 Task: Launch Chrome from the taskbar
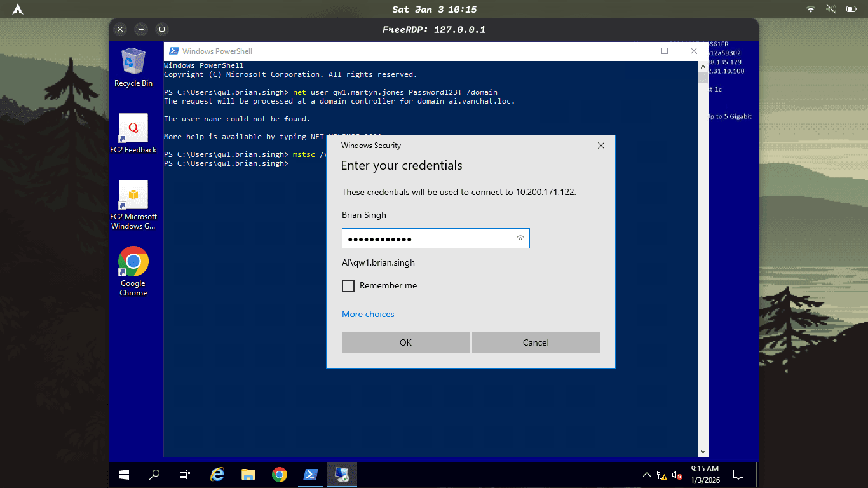pyautogui.click(x=280, y=475)
